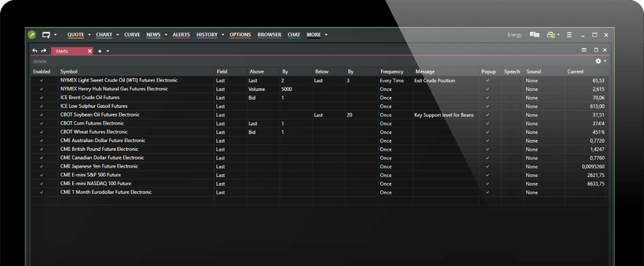Toggle Popup for CME Australian Dollar Future
This screenshot has height=266, width=644.
pos(487,141)
